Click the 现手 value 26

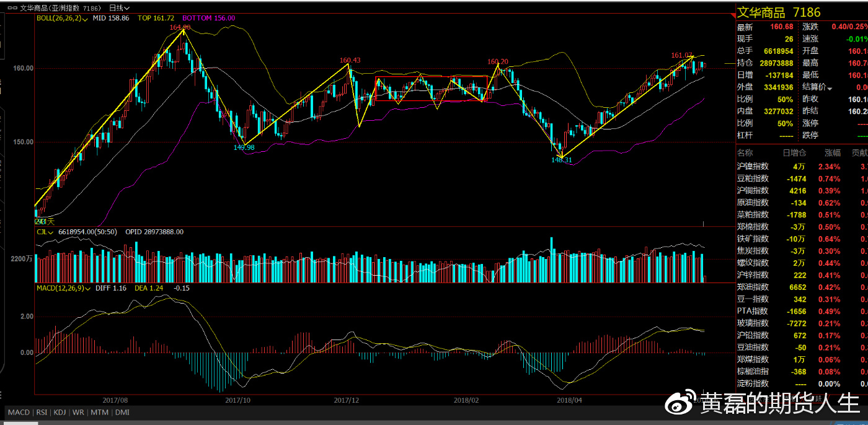click(789, 39)
